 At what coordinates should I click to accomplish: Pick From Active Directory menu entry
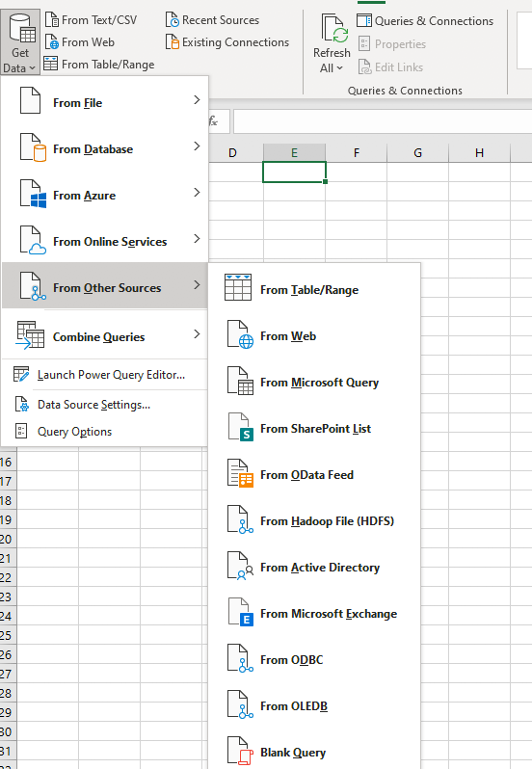[314, 568]
